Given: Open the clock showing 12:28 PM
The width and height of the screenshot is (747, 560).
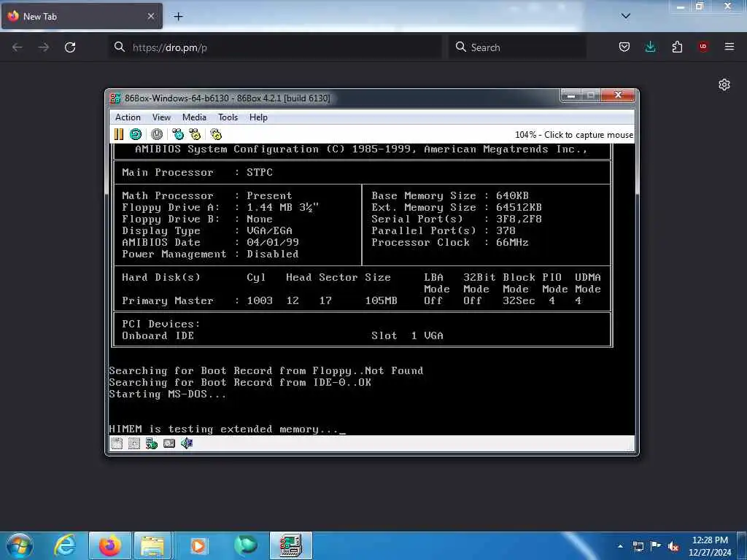Looking at the screenshot, I should 710,546.
